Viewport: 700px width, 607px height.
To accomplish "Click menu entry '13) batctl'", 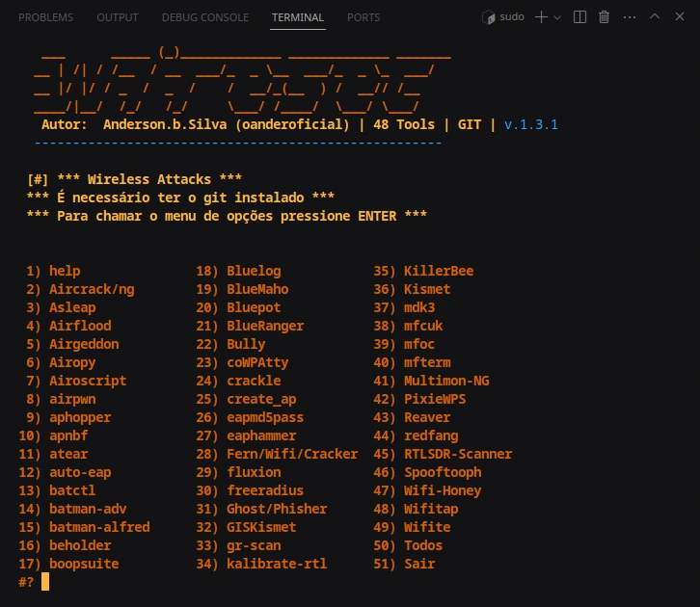I will tap(57, 490).
